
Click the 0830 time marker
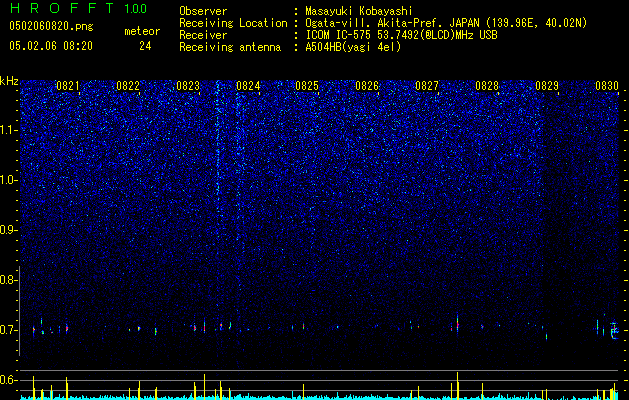click(607, 86)
